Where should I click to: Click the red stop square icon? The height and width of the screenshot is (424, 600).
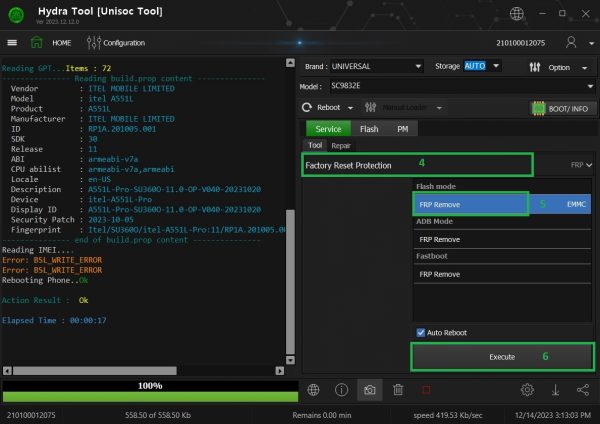click(426, 390)
